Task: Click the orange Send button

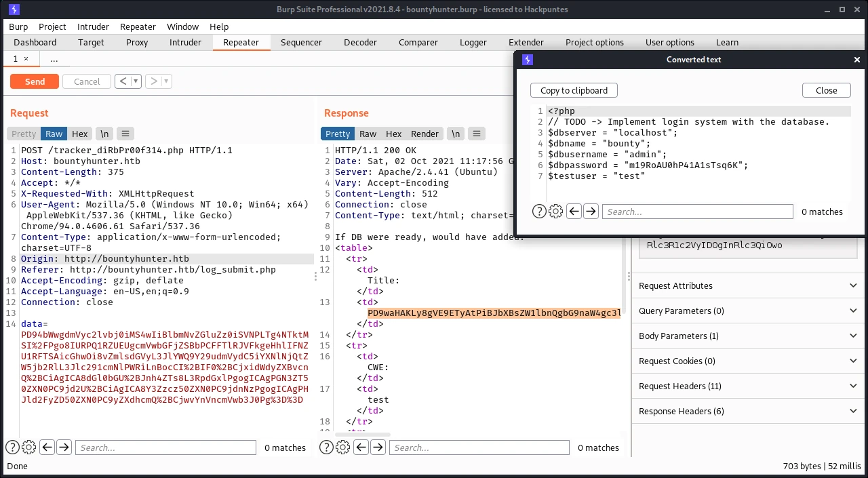Action: 35,81
